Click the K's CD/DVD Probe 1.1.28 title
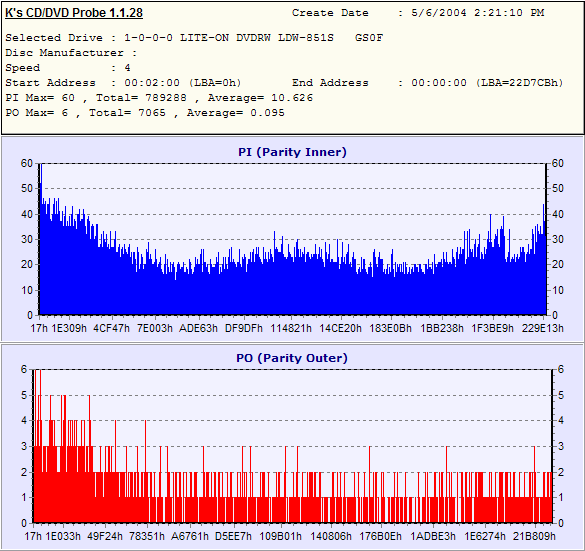585x551 pixels. click(x=74, y=13)
